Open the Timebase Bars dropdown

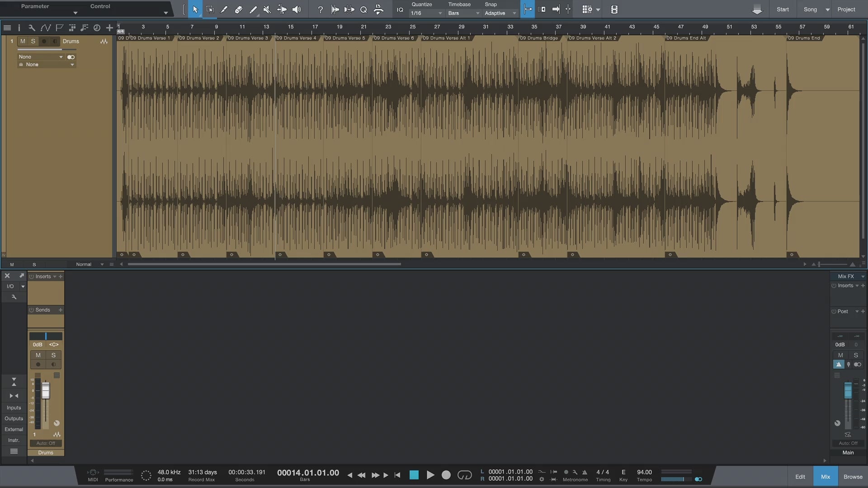click(463, 13)
